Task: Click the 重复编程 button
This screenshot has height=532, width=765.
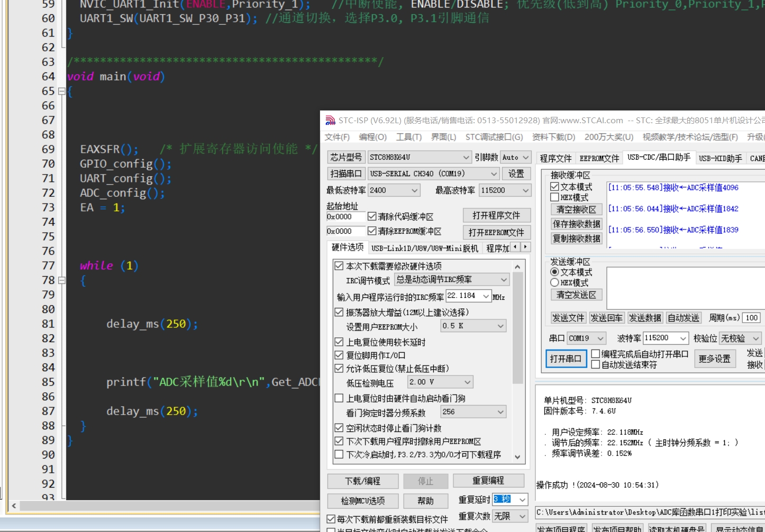Action: (488, 480)
